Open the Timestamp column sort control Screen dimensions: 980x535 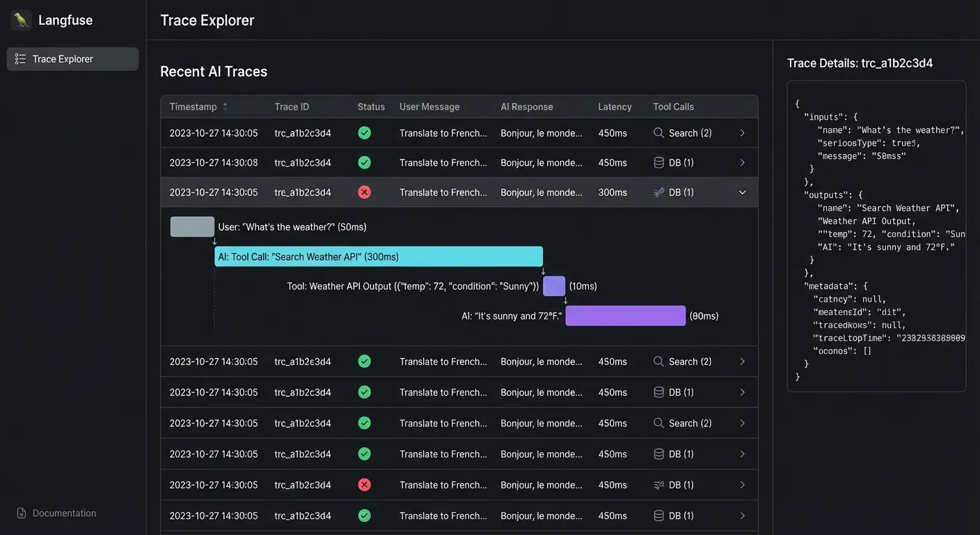[x=225, y=106]
